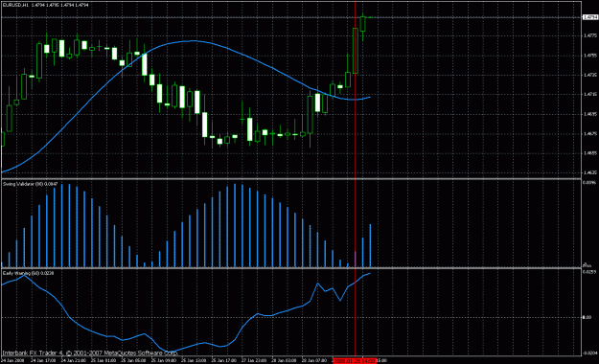Click the -0.0204 value on Early Warning scale
The image size is (599, 364).
pos(590,353)
